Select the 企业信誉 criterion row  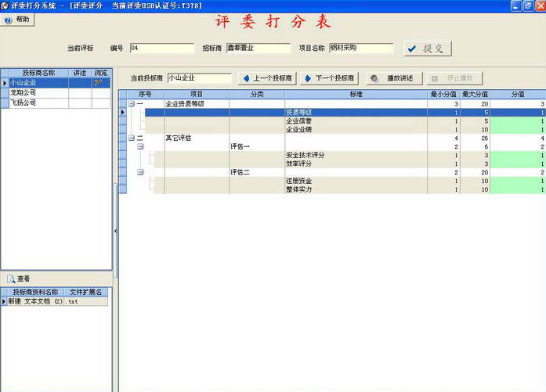point(345,121)
